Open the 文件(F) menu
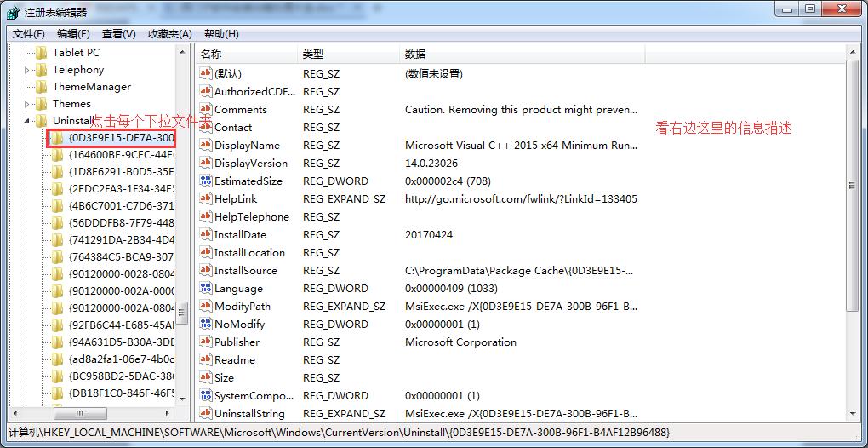This screenshot has width=868, height=448. point(29,34)
